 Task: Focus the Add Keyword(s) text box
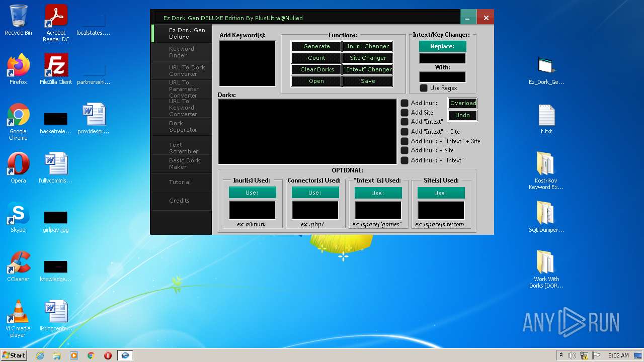(x=248, y=63)
